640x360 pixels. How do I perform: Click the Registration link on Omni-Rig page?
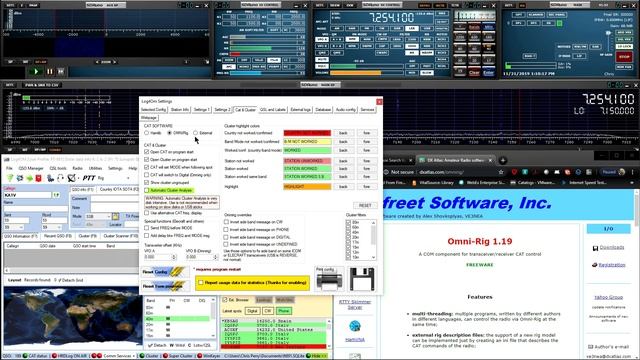coord(612,265)
